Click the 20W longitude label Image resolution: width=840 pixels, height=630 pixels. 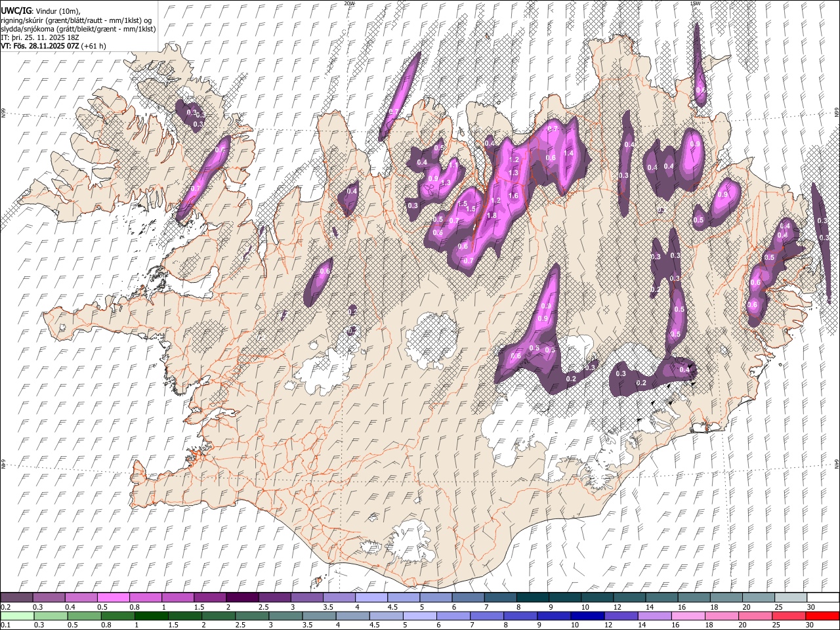349,3
